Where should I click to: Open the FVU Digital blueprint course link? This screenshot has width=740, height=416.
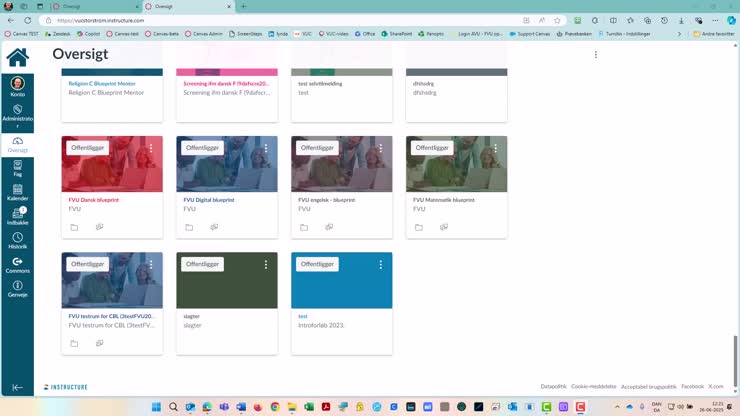click(x=209, y=200)
